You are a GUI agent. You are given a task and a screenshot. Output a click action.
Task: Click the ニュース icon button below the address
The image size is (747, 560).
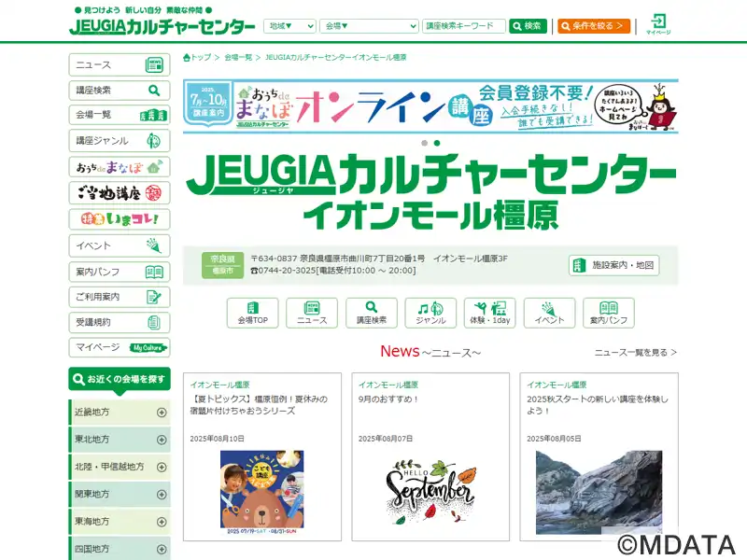(x=312, y=313)
